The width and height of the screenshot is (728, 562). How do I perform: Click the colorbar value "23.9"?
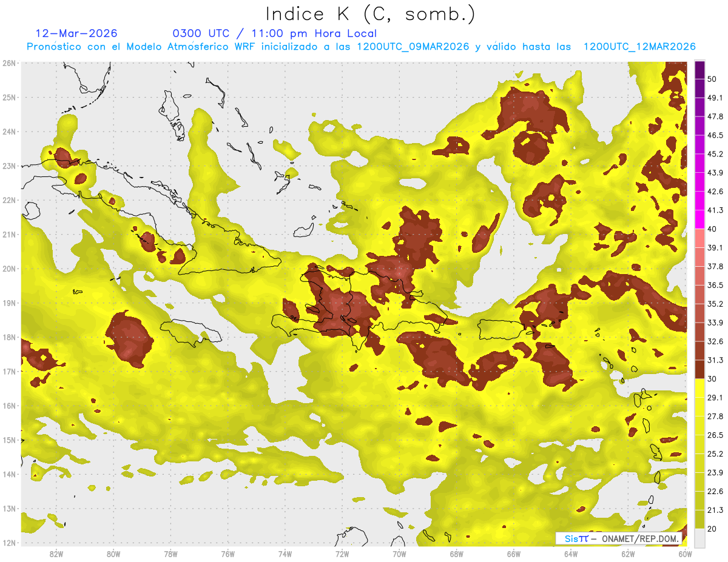coord(715,473)
